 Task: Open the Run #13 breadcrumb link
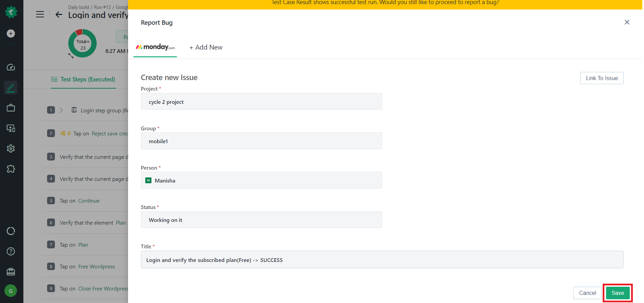coord(102,7)
